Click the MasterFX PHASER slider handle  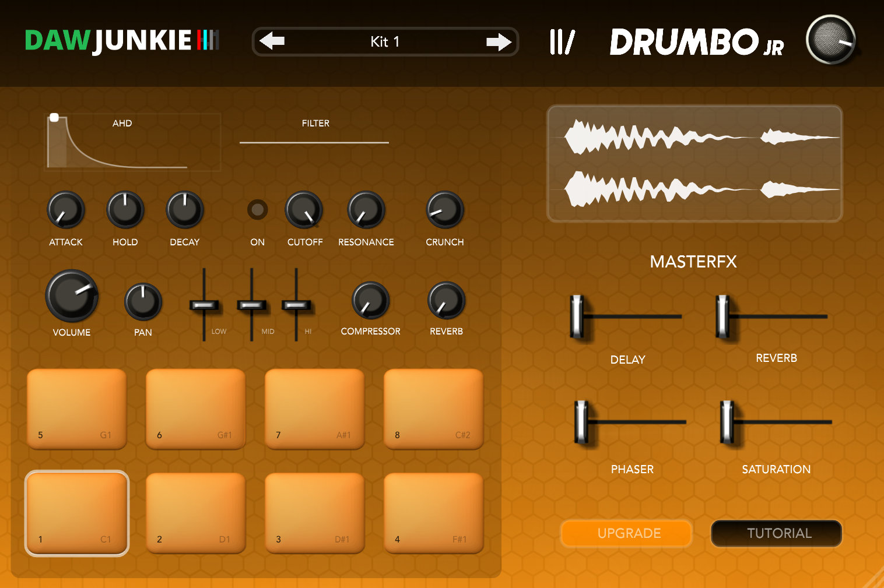coord(581,422)
